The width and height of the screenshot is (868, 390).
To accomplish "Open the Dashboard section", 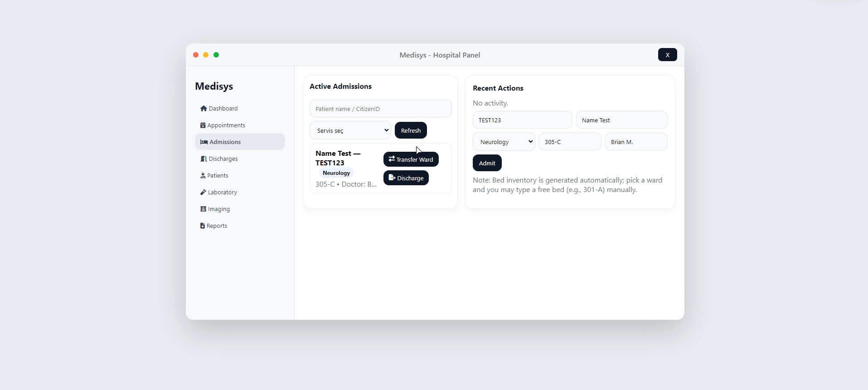I will [x=240, y=109].
